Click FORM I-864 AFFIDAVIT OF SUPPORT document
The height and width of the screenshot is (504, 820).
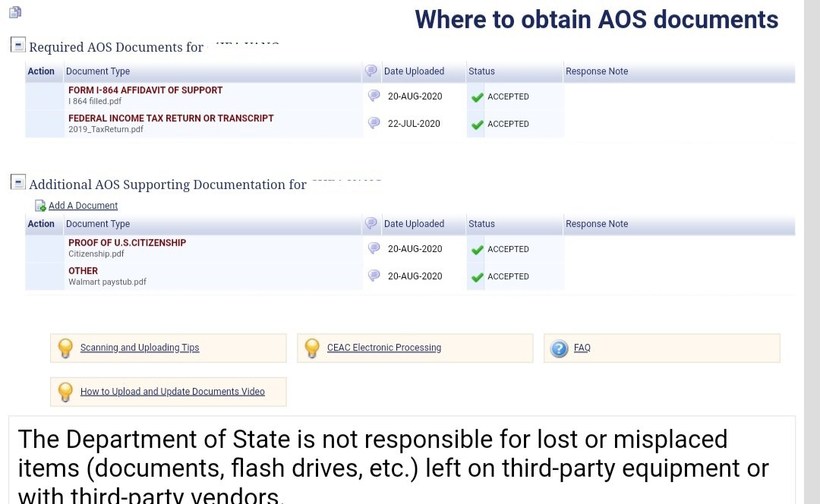(145, 90)
